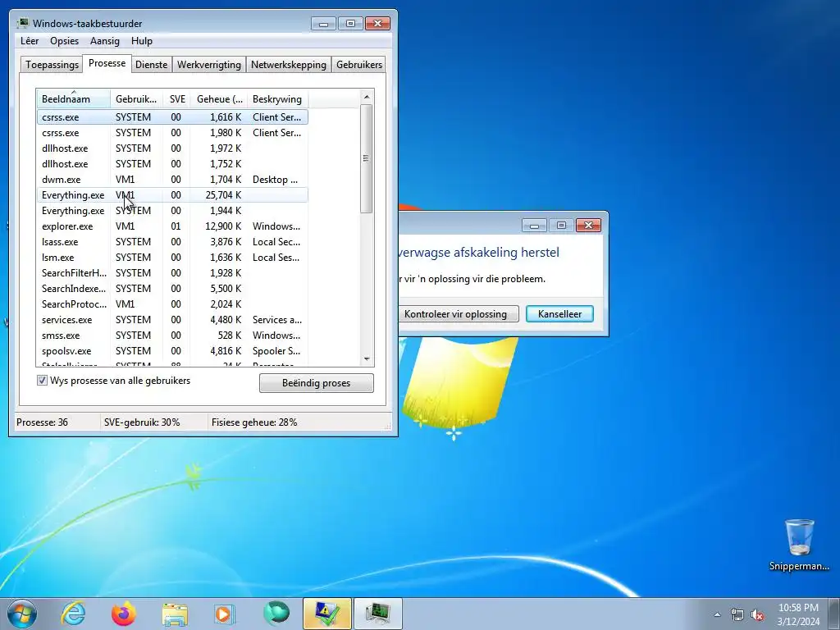Open the Windows Start orb
The height and width of the screenshot is (630, 840).
coord(22,614)
